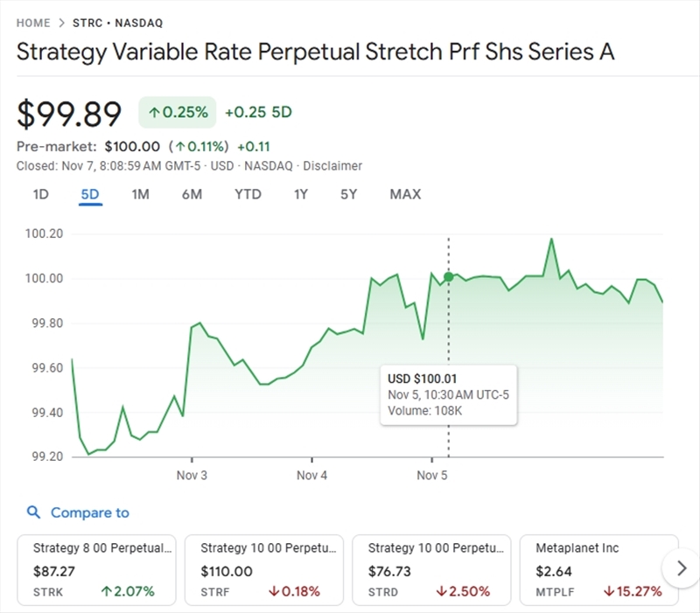700x613 pixels.
Task: Go to HOME breadcrumb link
Action: point(33,23)
